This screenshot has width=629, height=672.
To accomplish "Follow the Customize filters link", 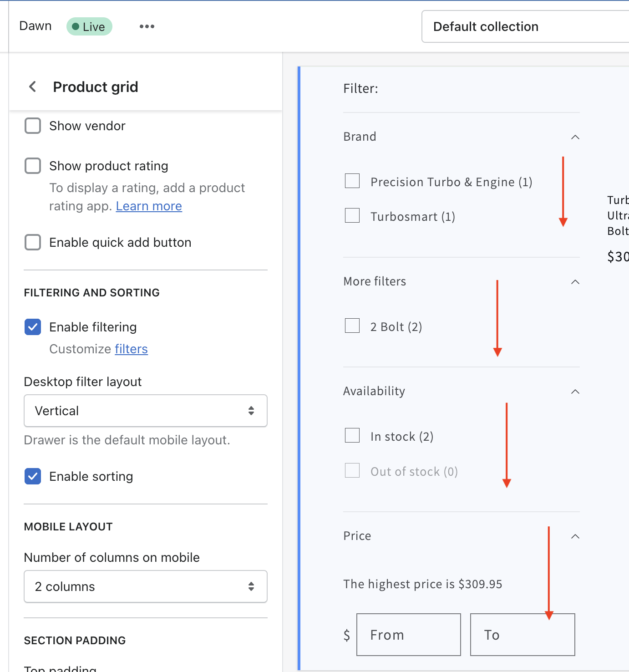I will pos(131,349).
